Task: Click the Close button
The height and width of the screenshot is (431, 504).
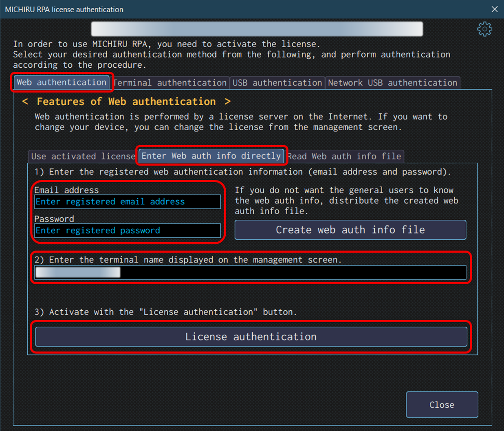Action: tap(442, 404)
